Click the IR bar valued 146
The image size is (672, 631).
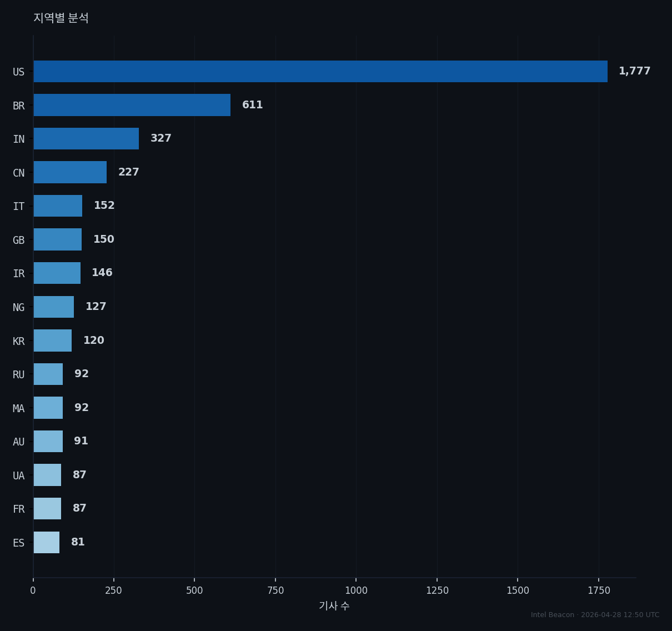point(57,273)
